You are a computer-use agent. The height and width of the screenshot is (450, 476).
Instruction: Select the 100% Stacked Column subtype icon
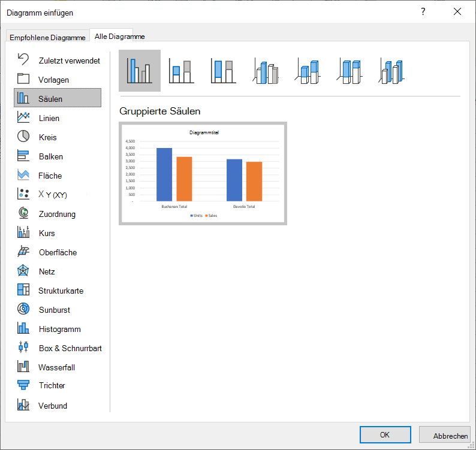224,71
